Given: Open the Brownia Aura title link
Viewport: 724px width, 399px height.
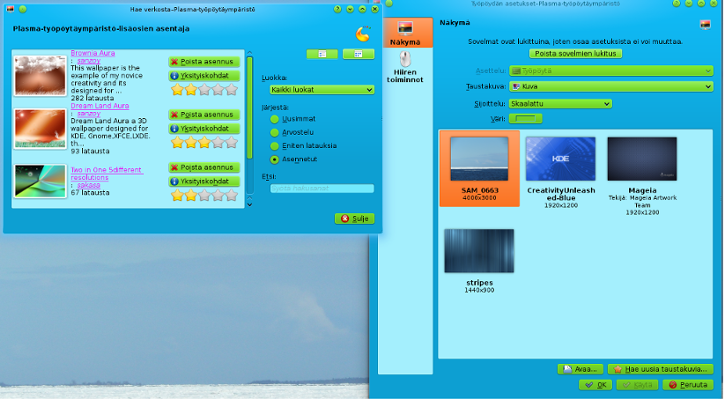Looking at the screenshot, I should coord(93,53).
